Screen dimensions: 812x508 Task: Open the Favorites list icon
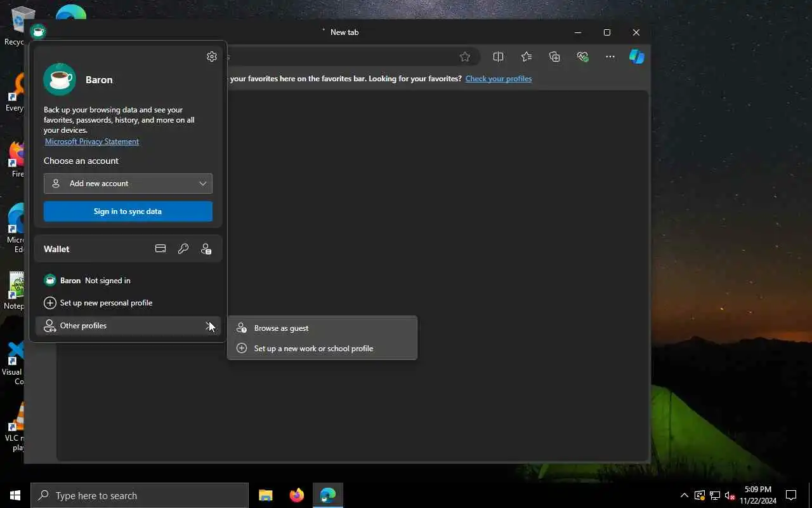click(x=527, y=57)
